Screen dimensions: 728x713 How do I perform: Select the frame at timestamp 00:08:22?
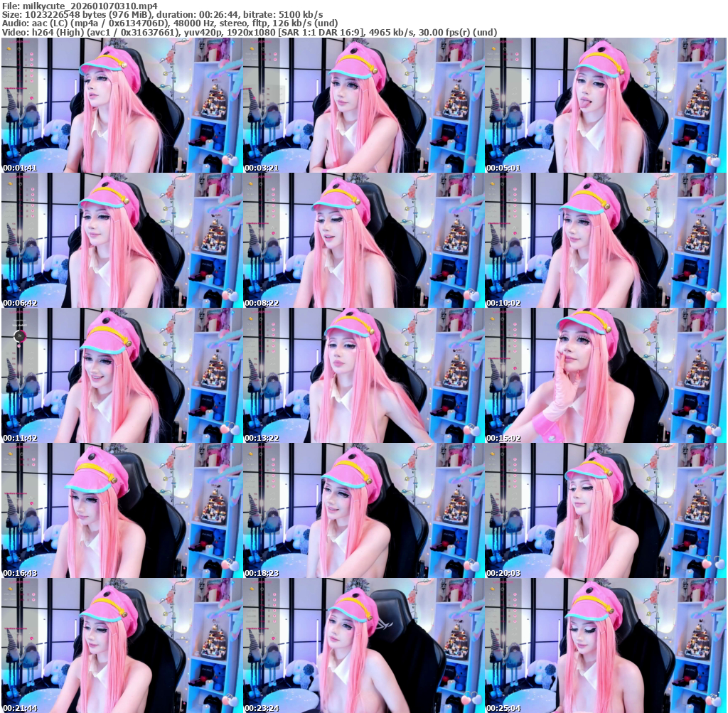pos(363,240)
